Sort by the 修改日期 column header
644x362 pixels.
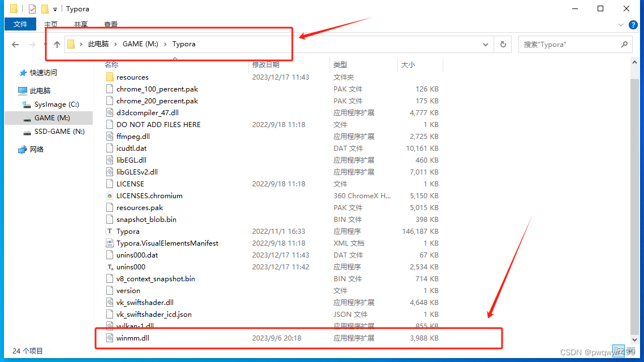tap(266, 65)
